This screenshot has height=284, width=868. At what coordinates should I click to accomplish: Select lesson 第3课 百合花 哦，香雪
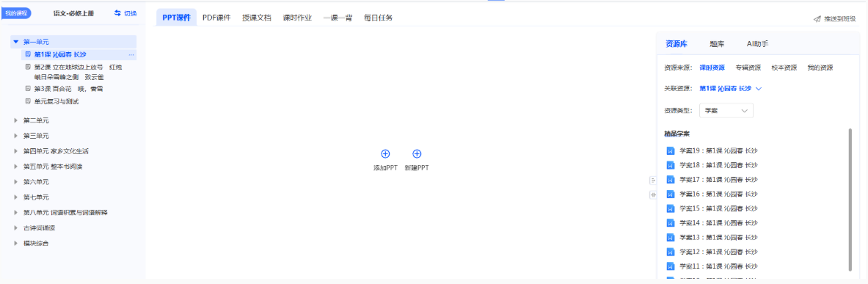point(69,88)
